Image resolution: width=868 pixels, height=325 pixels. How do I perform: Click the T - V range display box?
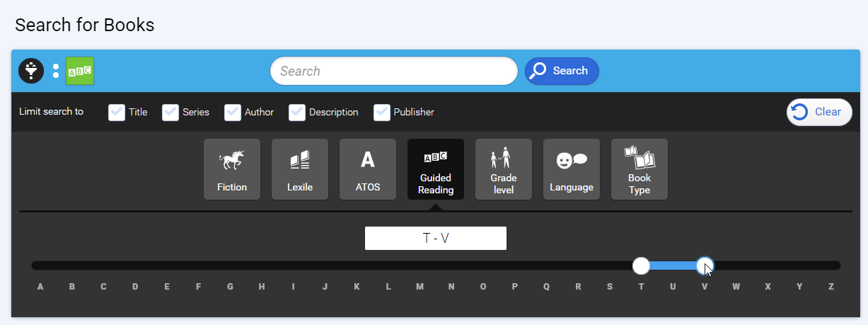click(x=436, y=239)
